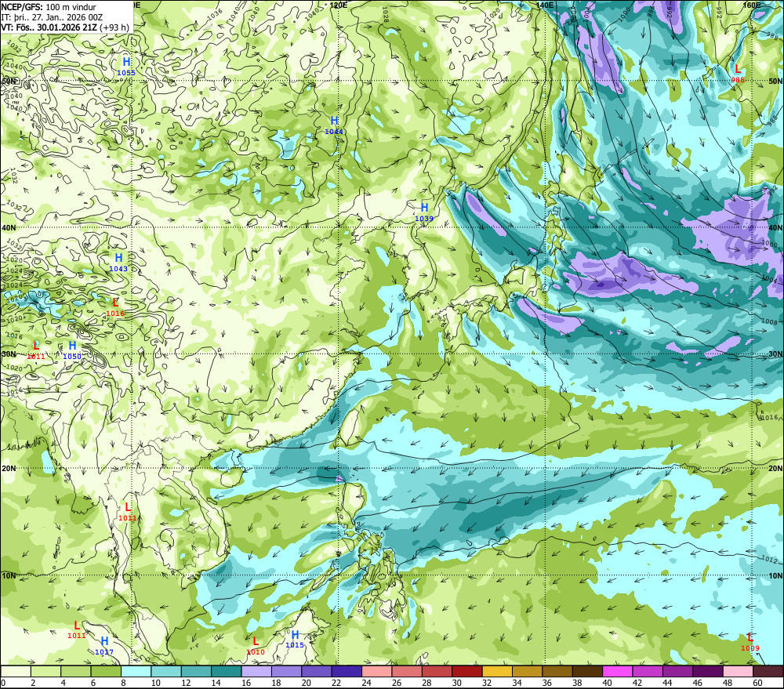Select the legend scale value 30
Viewport: 784px width, 689px height.
(x=457, y=683)
